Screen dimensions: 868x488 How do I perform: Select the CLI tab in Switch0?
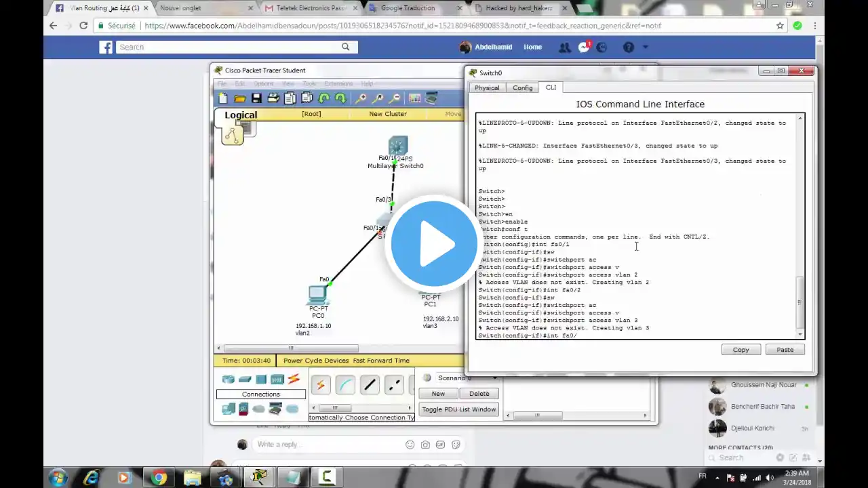(551, 87)
